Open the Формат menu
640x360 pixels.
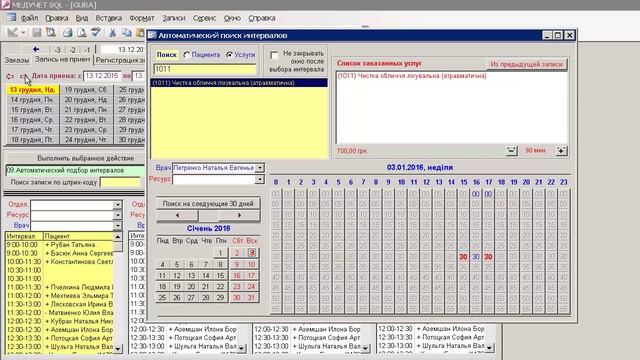tap(142, 18)
